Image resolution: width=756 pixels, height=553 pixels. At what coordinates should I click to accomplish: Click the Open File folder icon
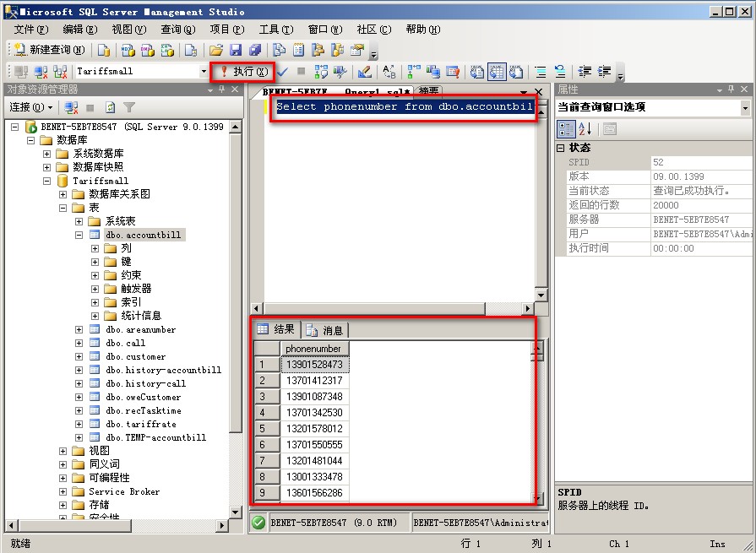216,50
